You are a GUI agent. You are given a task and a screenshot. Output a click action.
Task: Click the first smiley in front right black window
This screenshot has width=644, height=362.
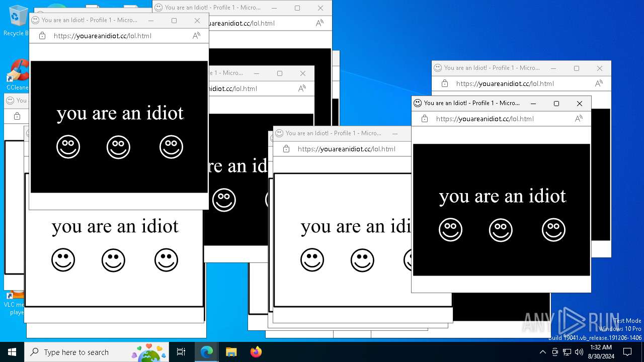(450, 230)
